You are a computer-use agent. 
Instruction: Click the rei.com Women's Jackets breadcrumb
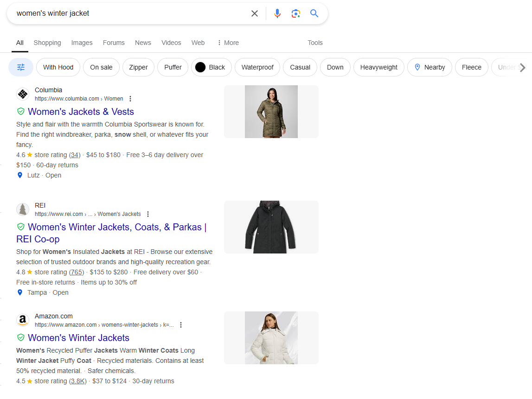[88, 214]
